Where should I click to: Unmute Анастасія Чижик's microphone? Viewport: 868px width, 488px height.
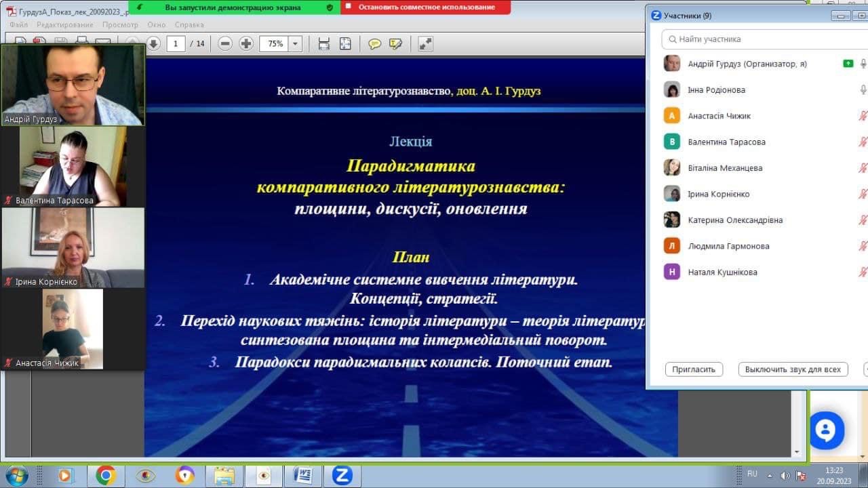tap(863, 116)
